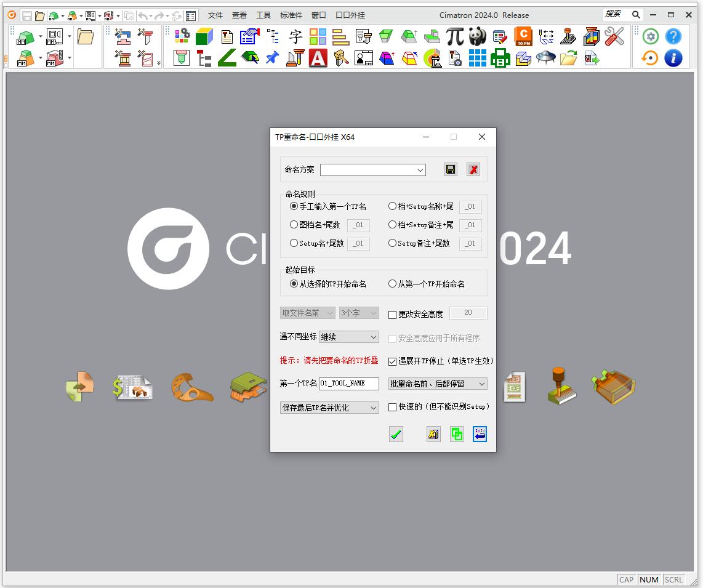Viewport: 703px width, 588px height.
Task: Save the naming scheme with the floppy disk icon
Action: point(451,170)
